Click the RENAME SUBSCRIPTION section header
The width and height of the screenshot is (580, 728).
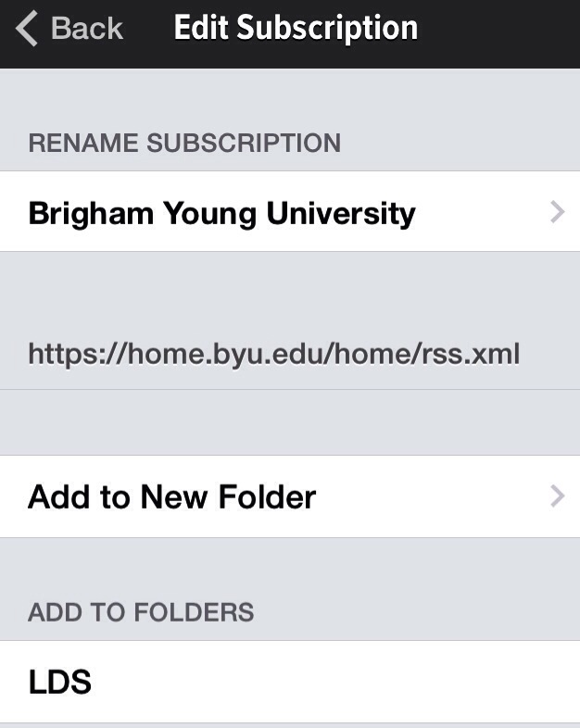point(184,143)
